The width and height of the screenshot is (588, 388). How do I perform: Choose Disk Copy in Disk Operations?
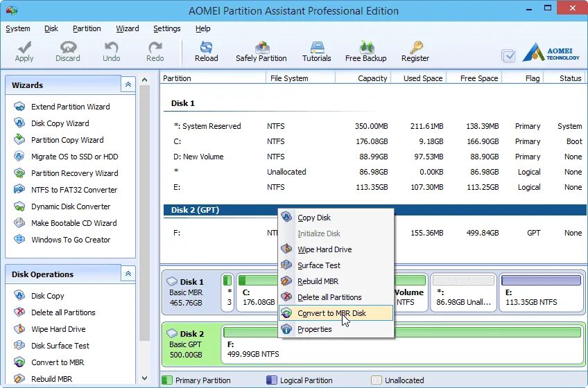(48, 296)
